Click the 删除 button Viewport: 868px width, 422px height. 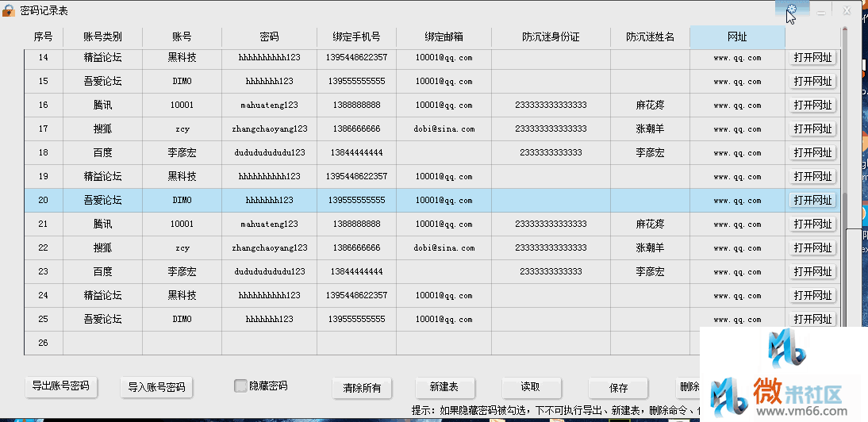(x=688, y=386)
